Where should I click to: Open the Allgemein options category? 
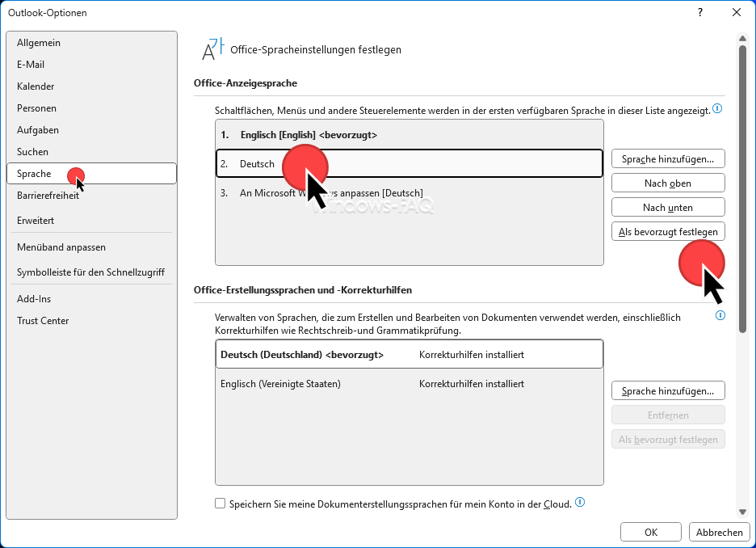[39, 43]
